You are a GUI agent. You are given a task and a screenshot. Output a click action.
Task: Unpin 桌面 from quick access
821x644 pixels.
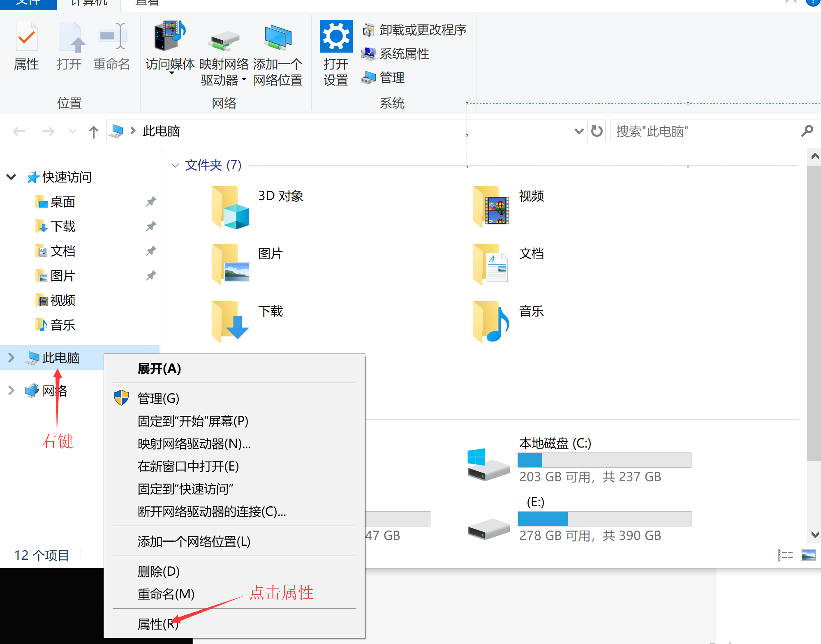[x=150, y=201]
